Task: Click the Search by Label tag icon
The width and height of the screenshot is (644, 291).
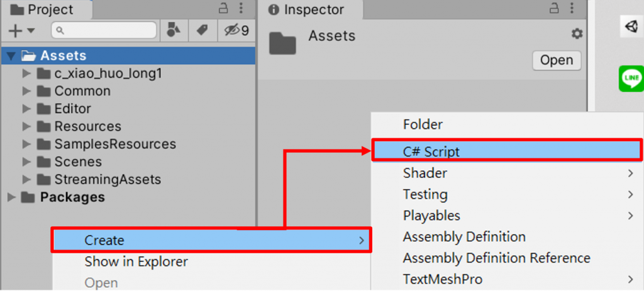Action: click(202, 30)
